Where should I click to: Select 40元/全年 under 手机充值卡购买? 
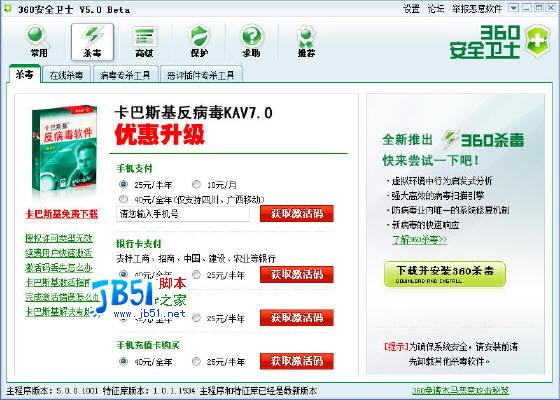(123, 361)
